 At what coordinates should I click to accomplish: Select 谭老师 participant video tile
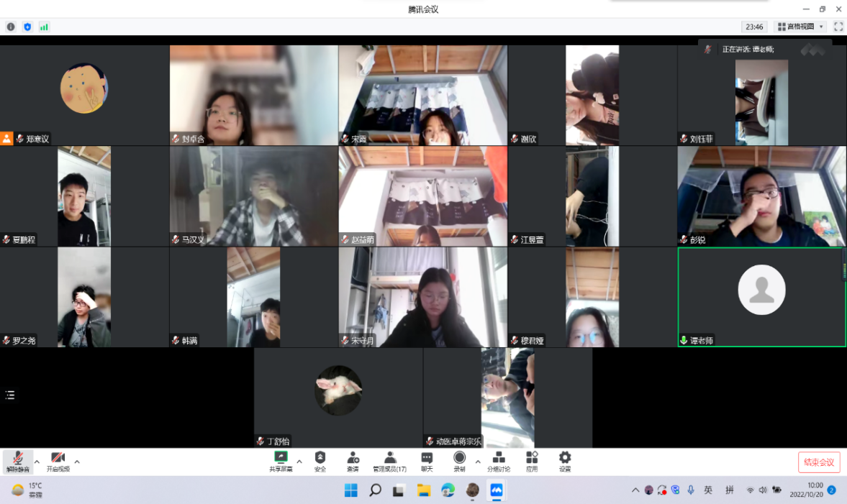pyautogui.click(x=761, y=297)
